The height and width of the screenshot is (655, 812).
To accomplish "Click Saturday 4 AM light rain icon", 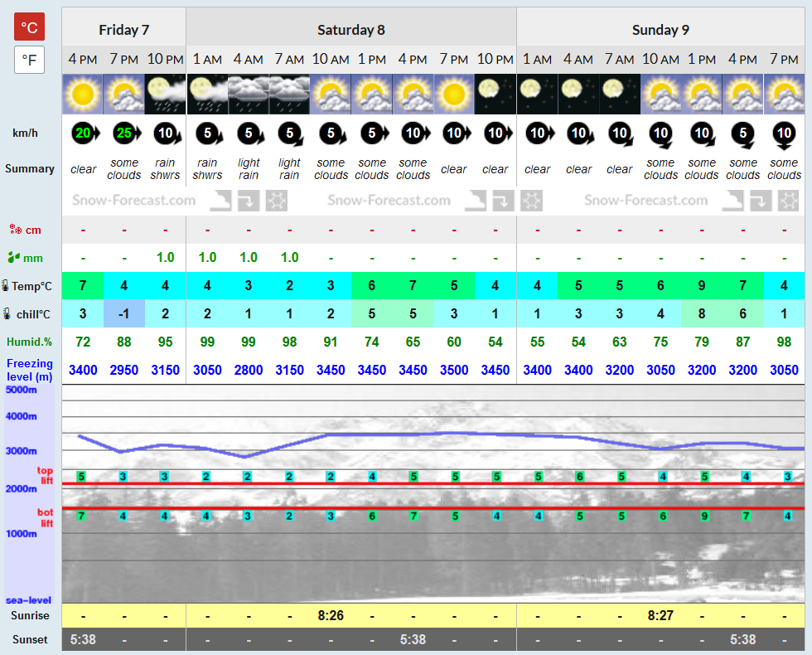I will 249,94.
